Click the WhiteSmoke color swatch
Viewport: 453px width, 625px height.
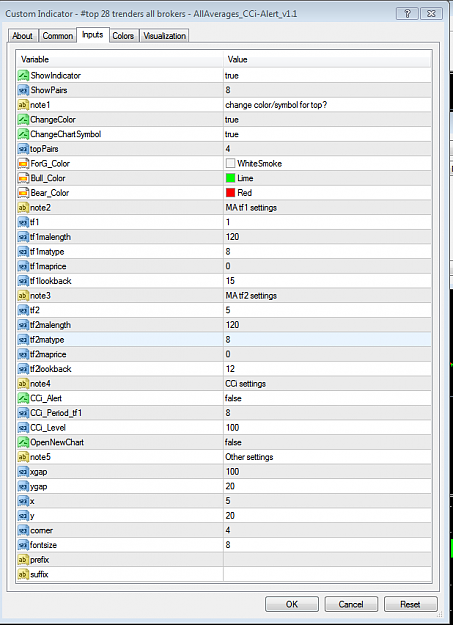coord(230,163)
